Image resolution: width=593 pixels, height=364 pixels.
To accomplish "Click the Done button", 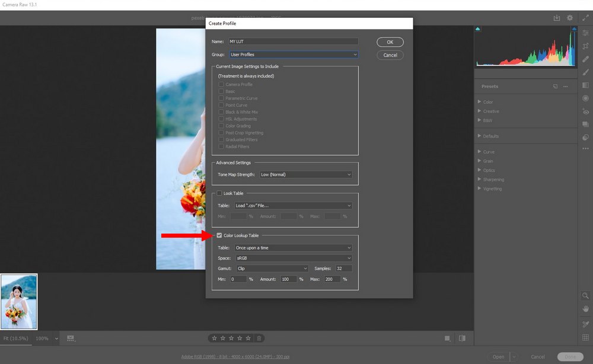I will coord(570,356).
